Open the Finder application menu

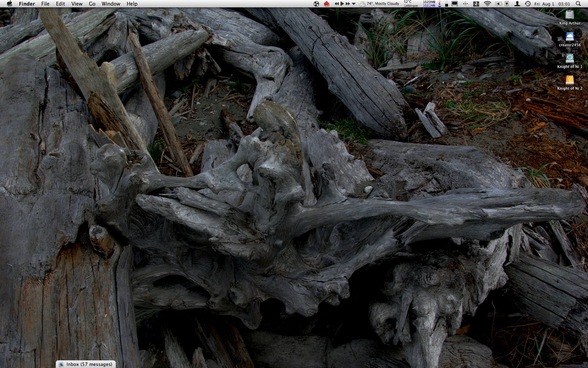tap(27, 4)
